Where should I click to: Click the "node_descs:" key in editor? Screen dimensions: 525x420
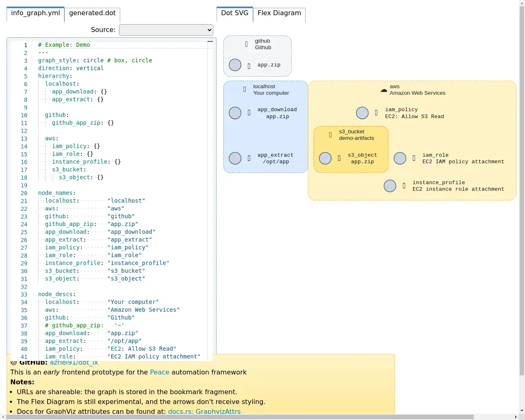(57, 294)
